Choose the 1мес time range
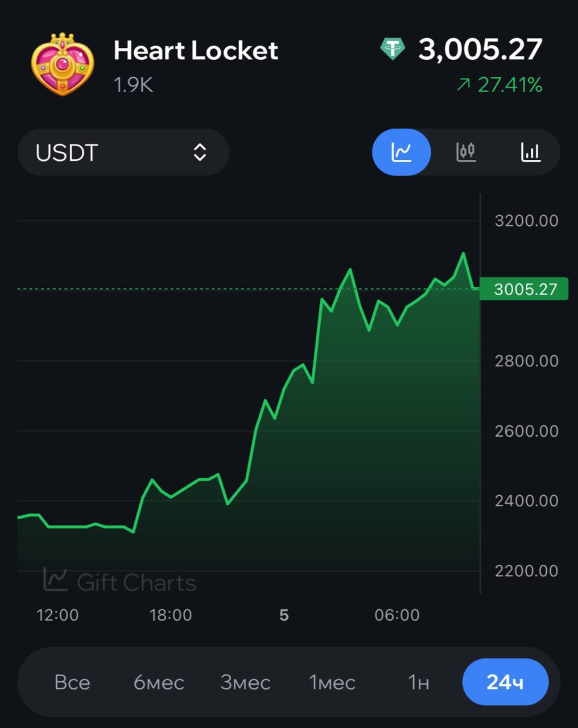 point(332,682)
